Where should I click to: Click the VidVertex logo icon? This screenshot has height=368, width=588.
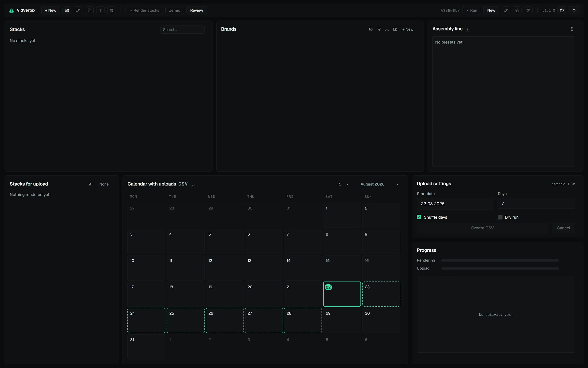click(12, 10)
